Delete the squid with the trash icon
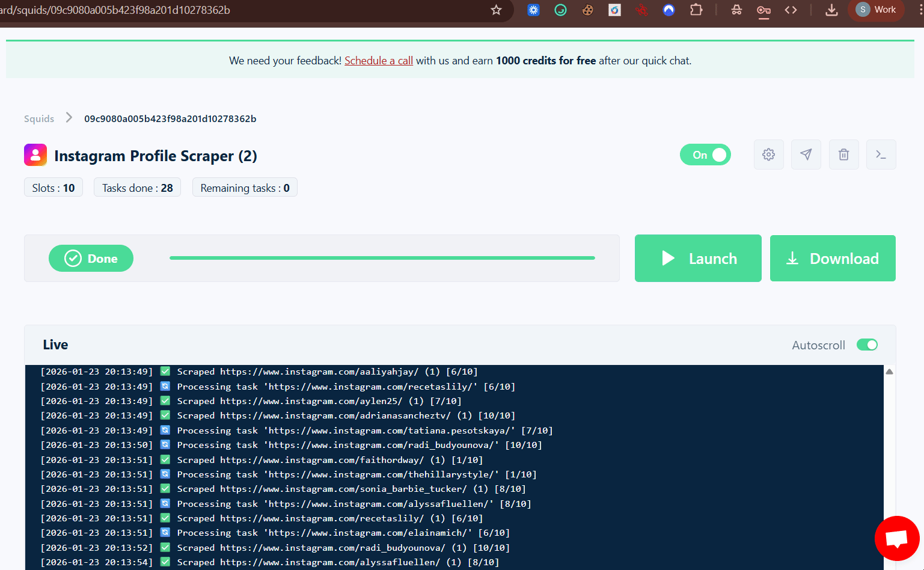This screenshot has height=570, width=924. pos(844,155)
